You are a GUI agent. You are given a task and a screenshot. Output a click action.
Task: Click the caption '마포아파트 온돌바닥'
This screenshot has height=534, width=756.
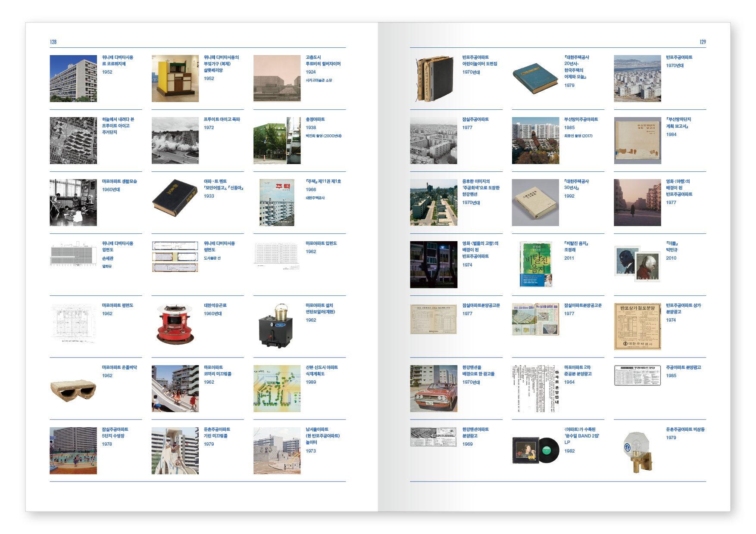[x=119, y=367]
